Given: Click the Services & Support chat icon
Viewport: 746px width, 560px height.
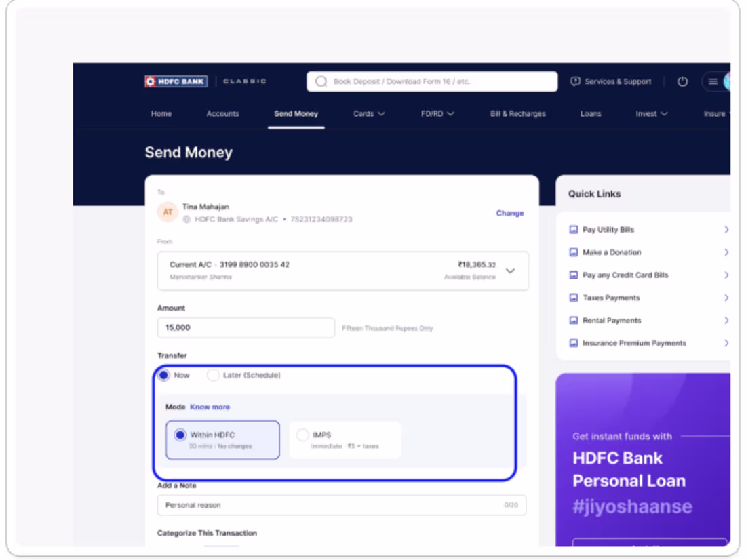Looking at the screenshot, I should [576, 81].
